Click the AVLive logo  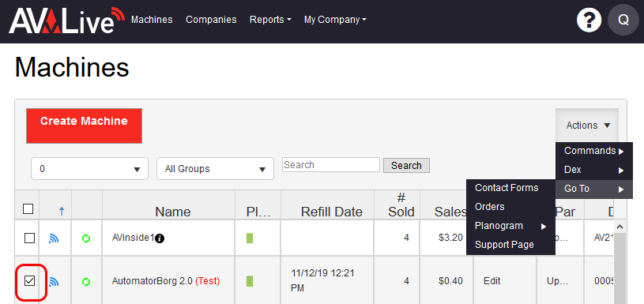pyautogui.click(x=66, y=20)
